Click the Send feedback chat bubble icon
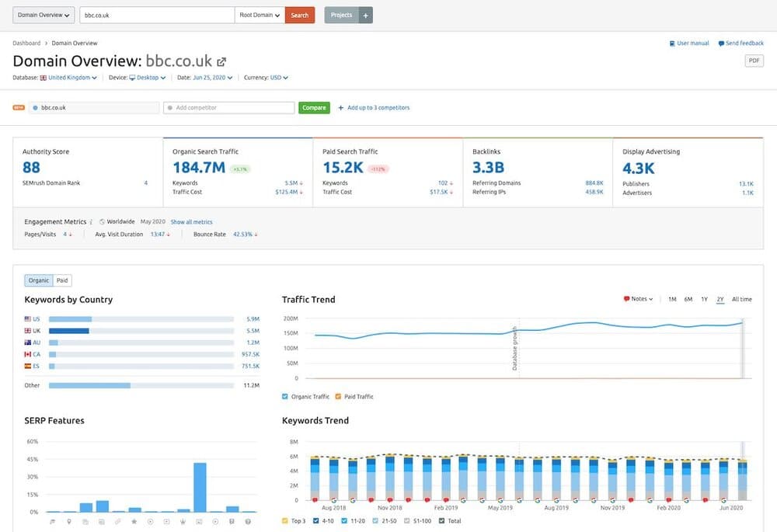This screenshot has width=777, height=532. 721,43
